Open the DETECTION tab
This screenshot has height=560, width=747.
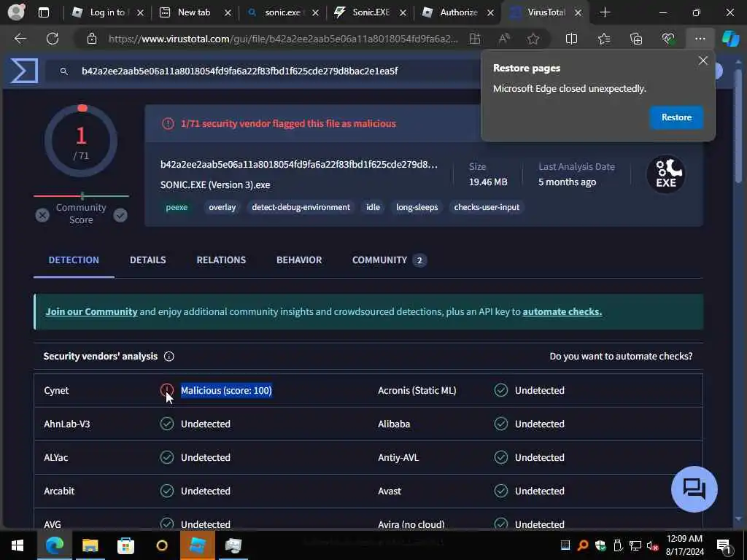point(74,260)
